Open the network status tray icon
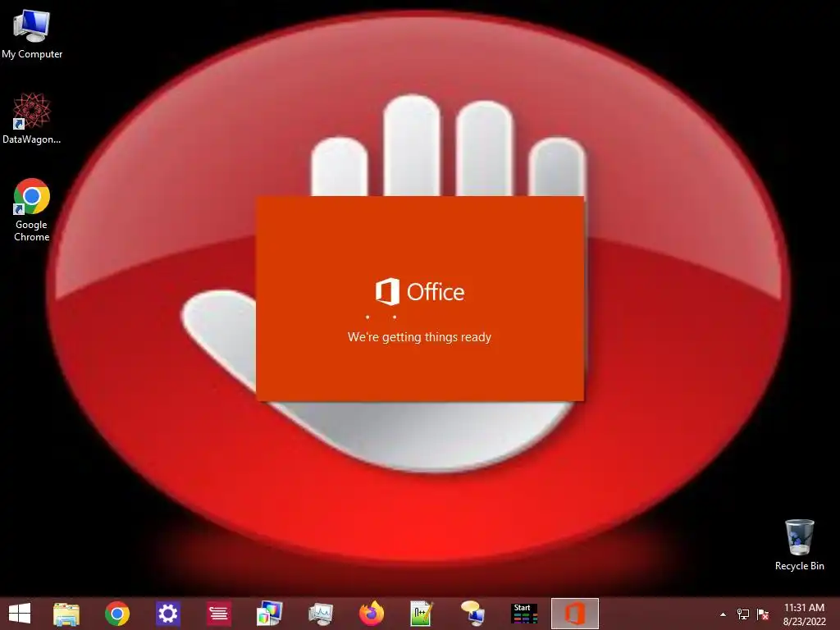The image size is (840, 630). pos(743,614)
